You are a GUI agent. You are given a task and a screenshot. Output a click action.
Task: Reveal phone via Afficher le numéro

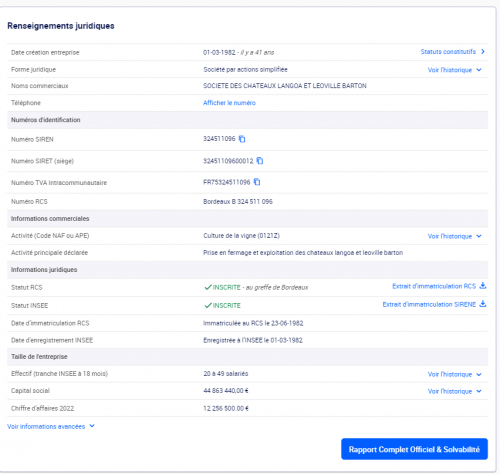click(x=229, y=103)
